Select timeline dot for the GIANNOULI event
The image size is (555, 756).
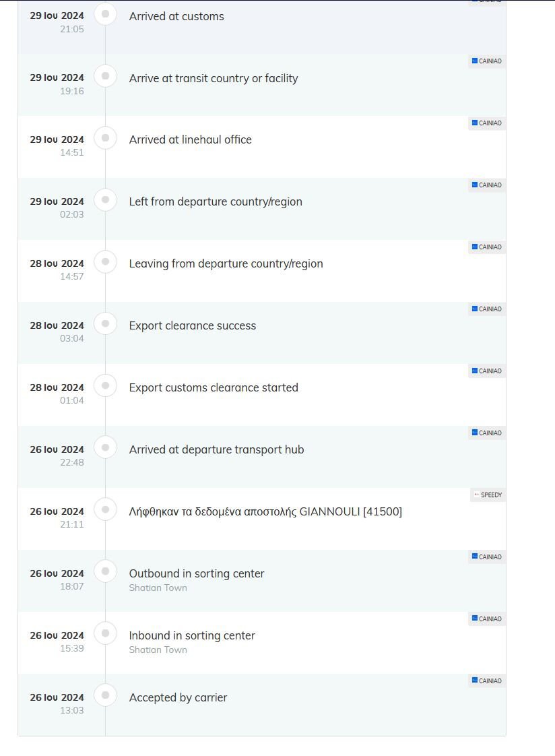[x=105, y=509]
